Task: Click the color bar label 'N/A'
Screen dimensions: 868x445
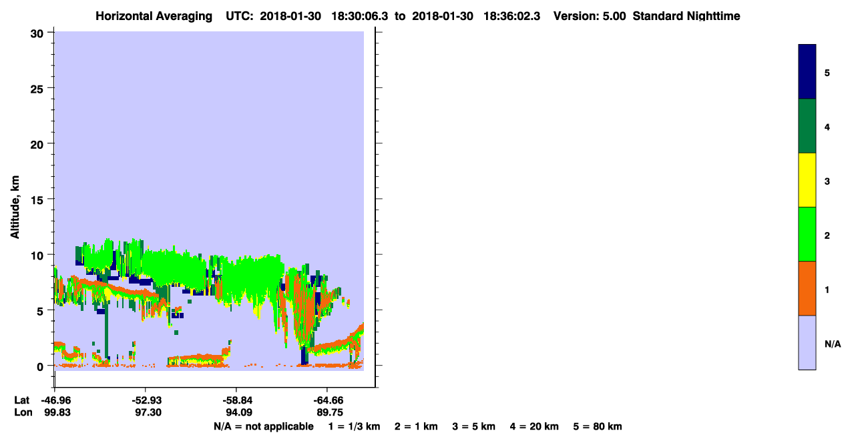Action: pyautogui.click(x=833, y=344)
